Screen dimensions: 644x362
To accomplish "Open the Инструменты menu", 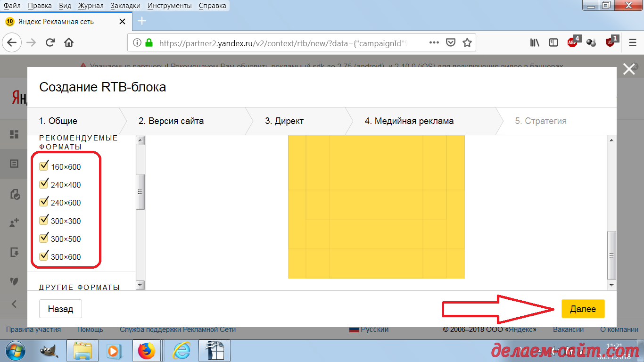I will [169, 6].
